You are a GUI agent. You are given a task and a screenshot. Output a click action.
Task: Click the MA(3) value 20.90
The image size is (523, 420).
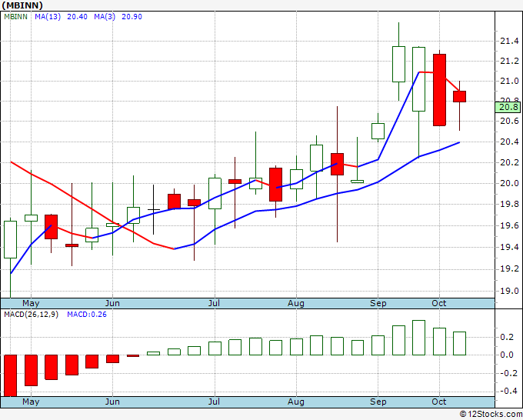(132, 17)
